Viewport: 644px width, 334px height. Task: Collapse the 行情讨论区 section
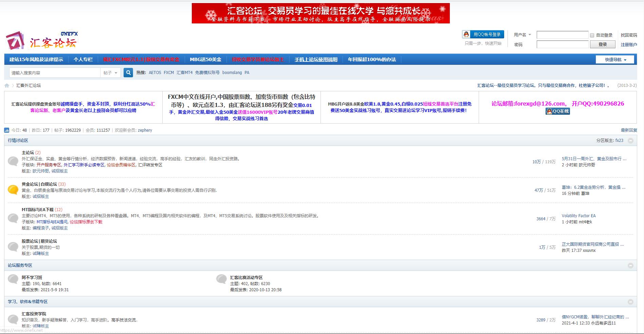click(630, 141)
